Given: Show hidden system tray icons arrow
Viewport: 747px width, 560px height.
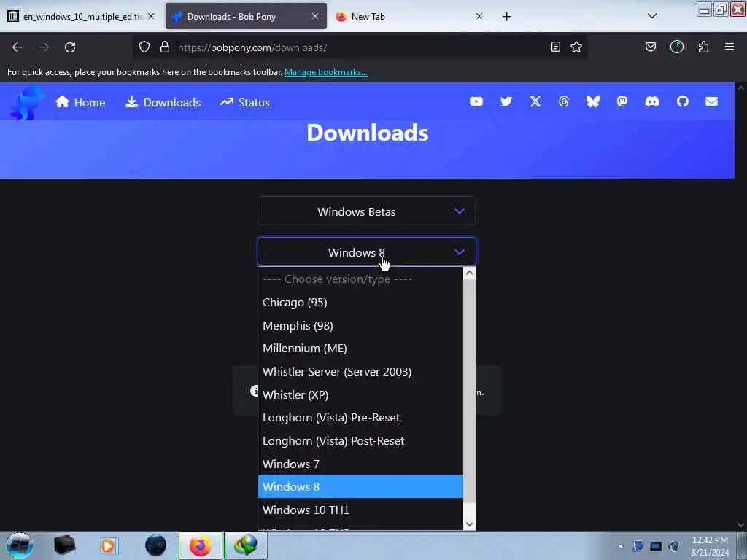Looking at the screenshot, I should point(620,546).
